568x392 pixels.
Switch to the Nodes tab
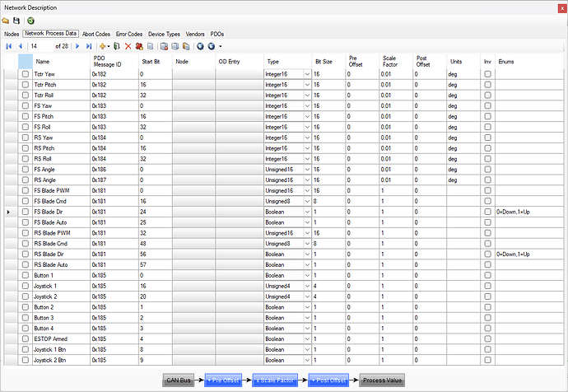pyautogui.click(x=12, y=34)
